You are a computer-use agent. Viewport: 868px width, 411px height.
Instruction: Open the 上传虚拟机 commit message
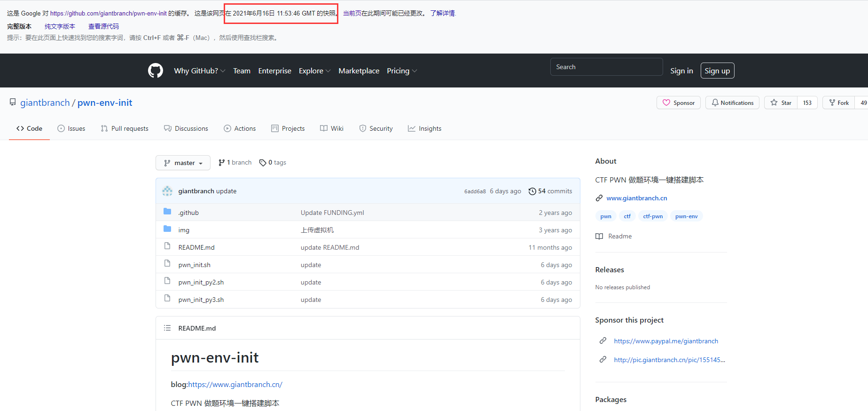pos(317,230)
